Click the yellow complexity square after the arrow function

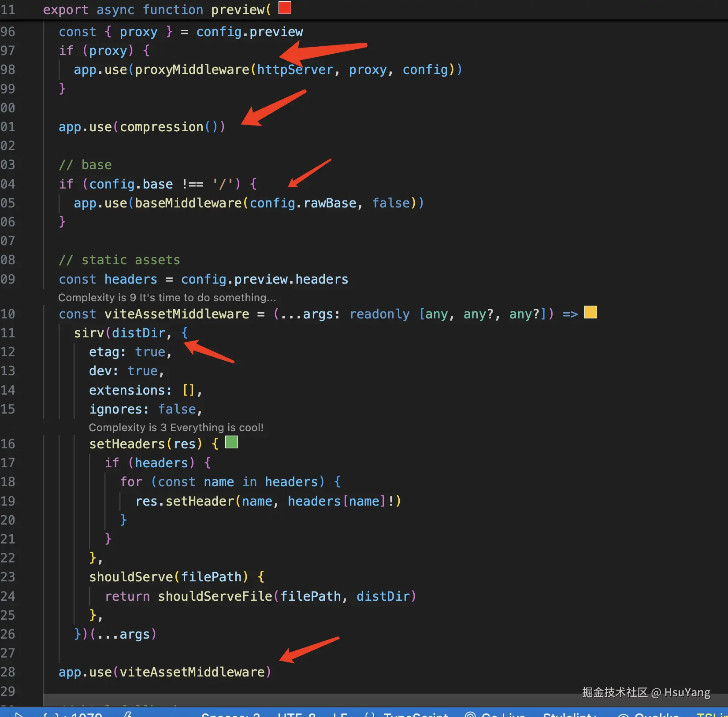[x=591, y=312]
